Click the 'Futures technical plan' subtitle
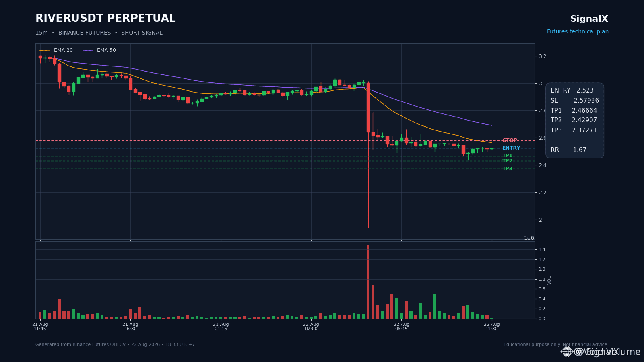644x362 pixels. tap(578, 32)
